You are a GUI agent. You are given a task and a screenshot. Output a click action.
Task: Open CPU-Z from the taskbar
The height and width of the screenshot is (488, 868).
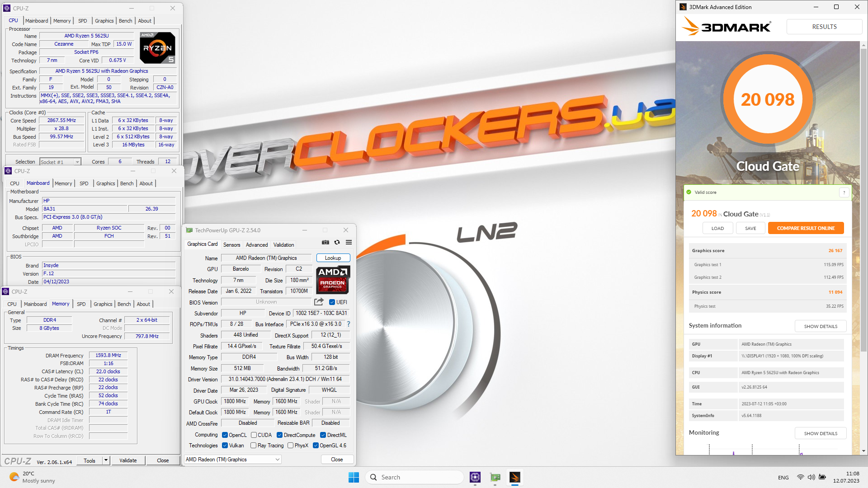475,477
